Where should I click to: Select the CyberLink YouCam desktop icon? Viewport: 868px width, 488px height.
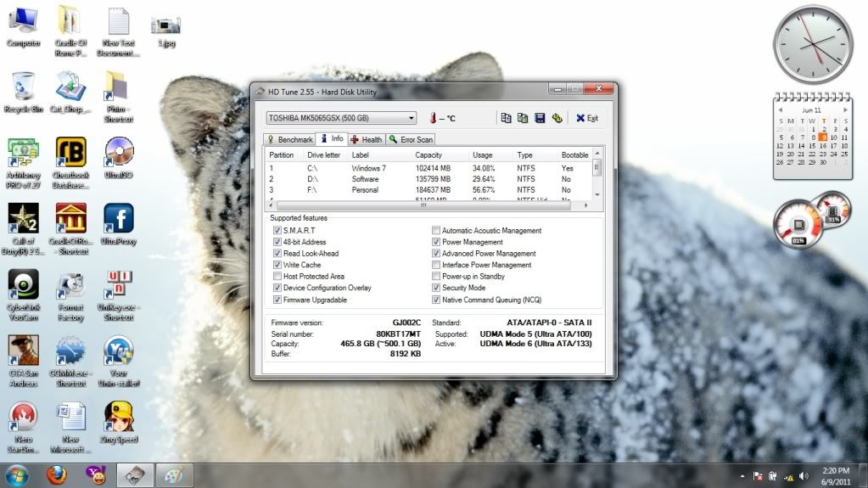(23, 294)
